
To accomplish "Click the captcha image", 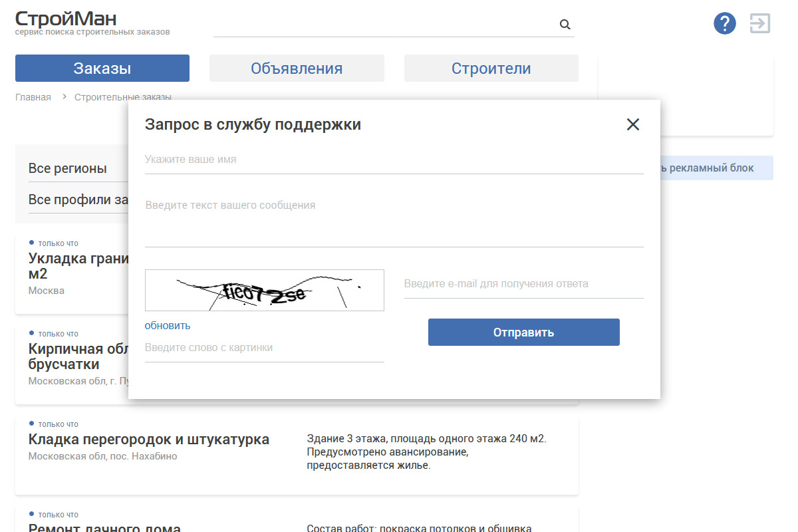I will (x=264, y=290).
